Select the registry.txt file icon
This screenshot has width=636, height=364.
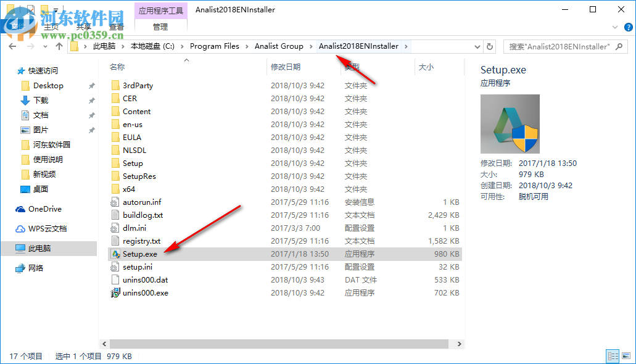pos(115,241)
